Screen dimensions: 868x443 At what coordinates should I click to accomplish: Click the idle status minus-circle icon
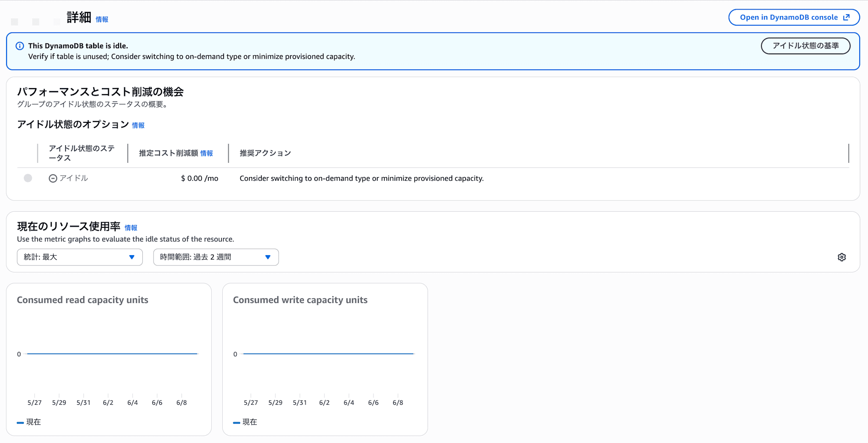pyautogui.click(x=53, y=178)
